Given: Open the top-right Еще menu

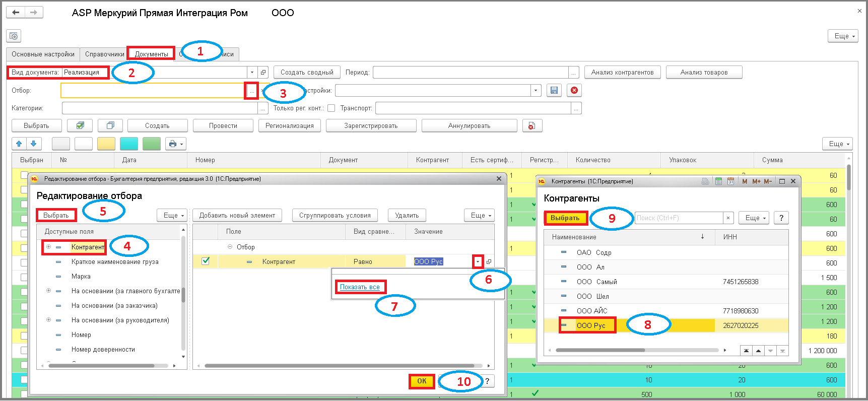Looking at the screenshot, I should tap(843, 36).
